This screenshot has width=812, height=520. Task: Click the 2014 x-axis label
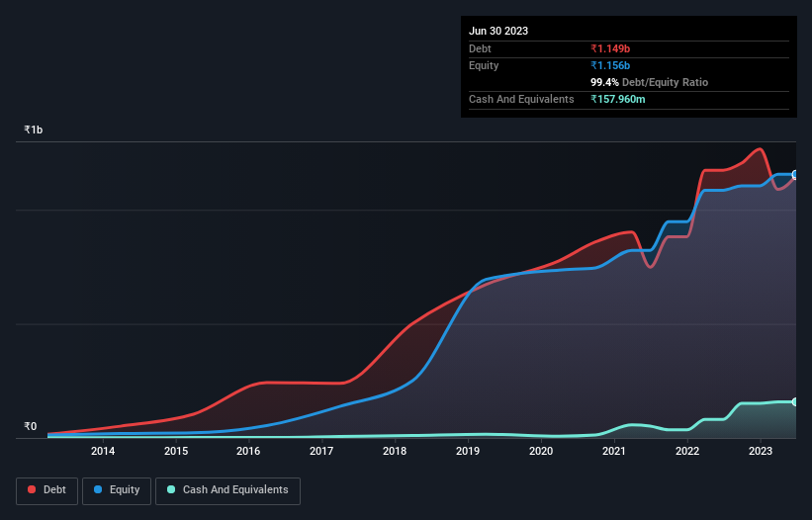pyautogui.click(x=103, y=451)
